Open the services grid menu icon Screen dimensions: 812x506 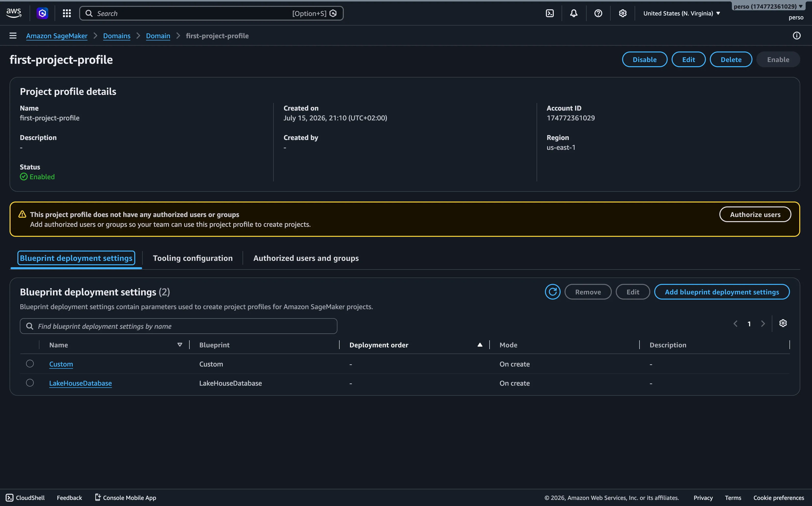(x=67, y=13)
